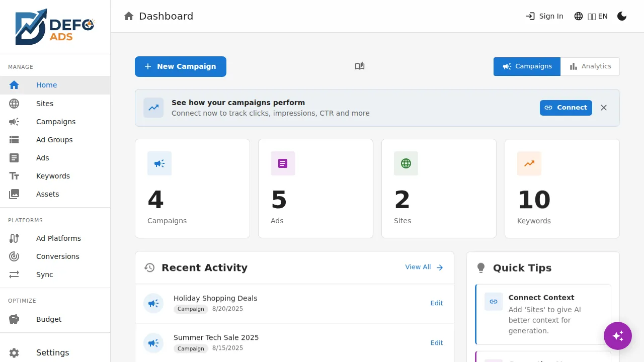Image resolution: width=644 pixels, height=362 pixels.
Task: Click the Defo Ads logo
Action: click(x=55, y=27)
